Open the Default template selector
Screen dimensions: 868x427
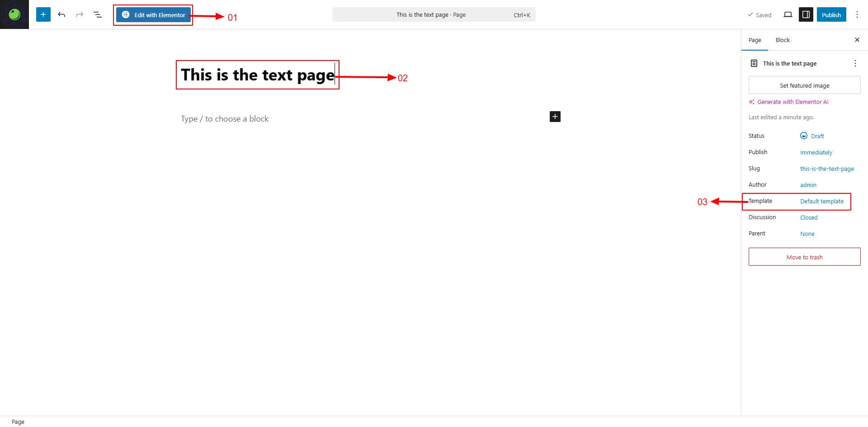[821, 201]
